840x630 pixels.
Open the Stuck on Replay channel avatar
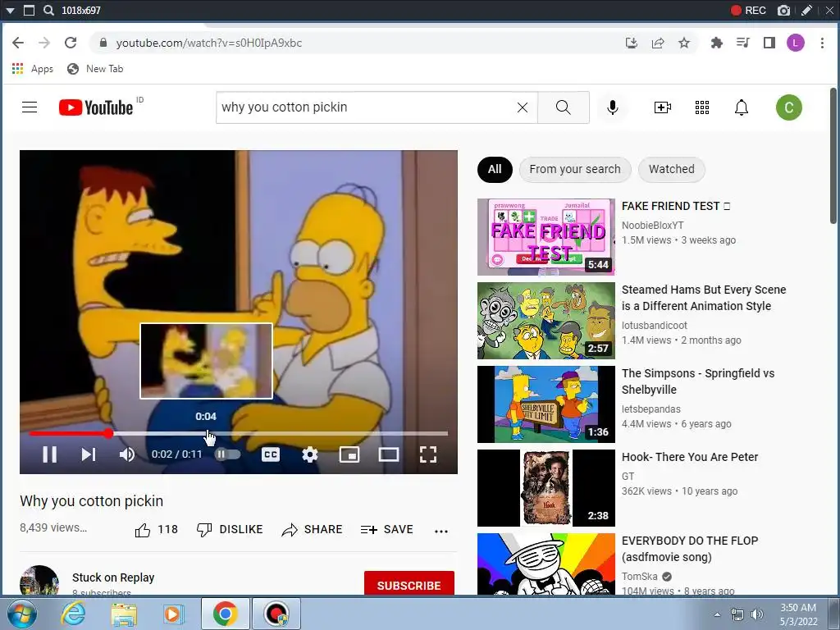click(39, 582)
